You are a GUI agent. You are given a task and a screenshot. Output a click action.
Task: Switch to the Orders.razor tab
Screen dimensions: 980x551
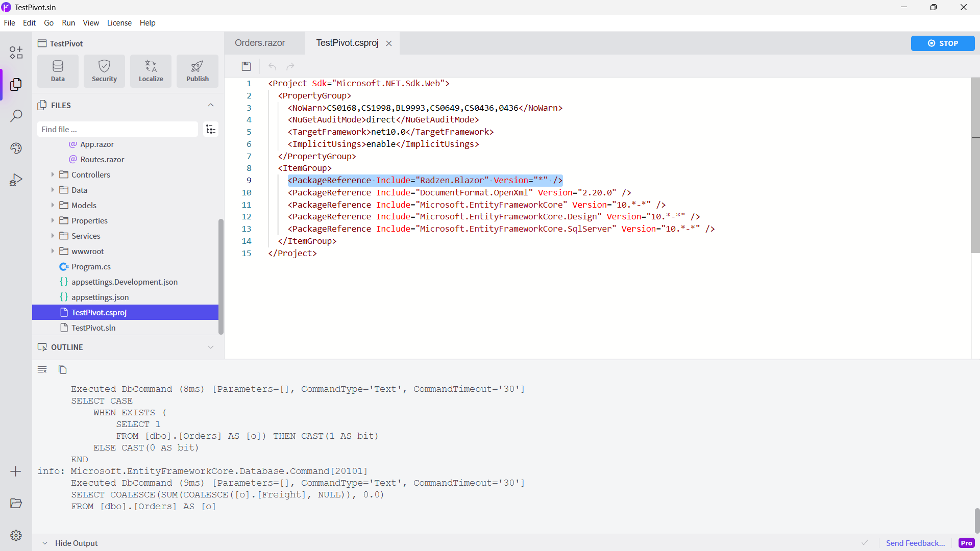[x=260, y=43]
